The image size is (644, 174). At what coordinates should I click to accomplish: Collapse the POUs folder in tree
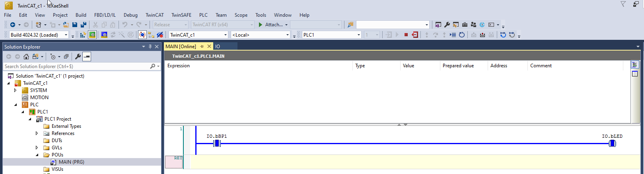[x=37, y=155]
